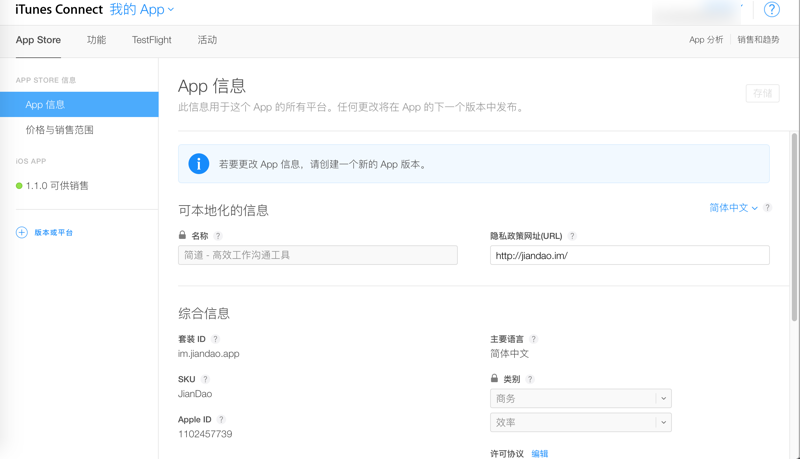Click the privacy policy URL input field
The width and height of the screenshot is (800, 459).
click(x=630, y=255)
